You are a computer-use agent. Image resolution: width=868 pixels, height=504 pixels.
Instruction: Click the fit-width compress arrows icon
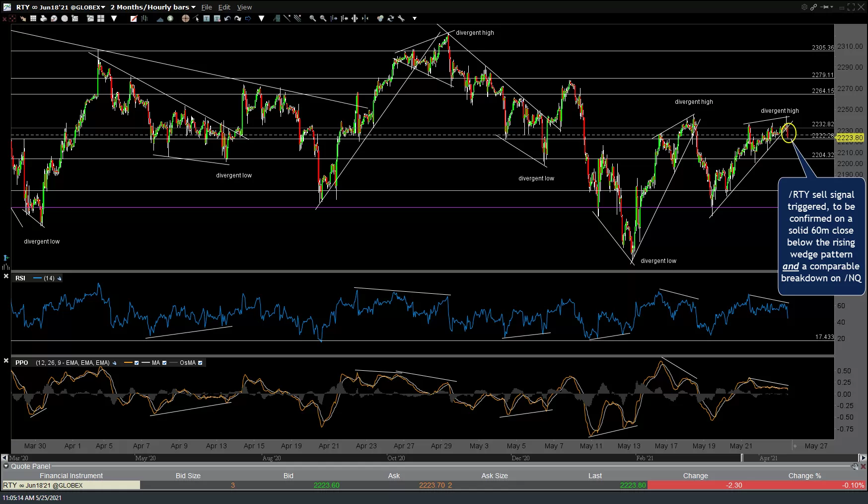365,18
